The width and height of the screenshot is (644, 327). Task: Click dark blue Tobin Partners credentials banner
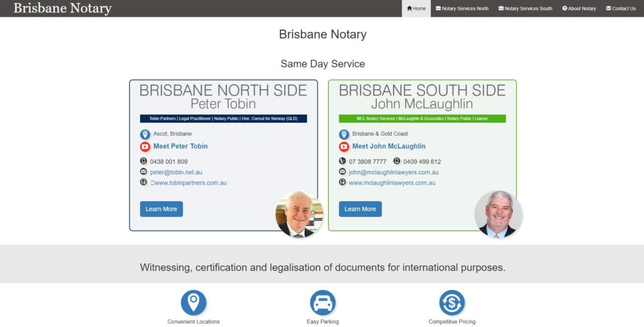coord(223,119)
